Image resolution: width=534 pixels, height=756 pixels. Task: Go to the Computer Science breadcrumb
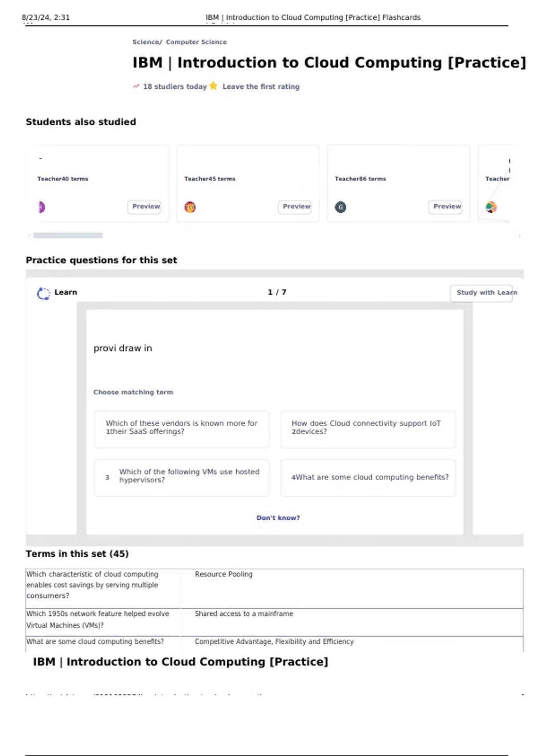click(x=196, y=42)
